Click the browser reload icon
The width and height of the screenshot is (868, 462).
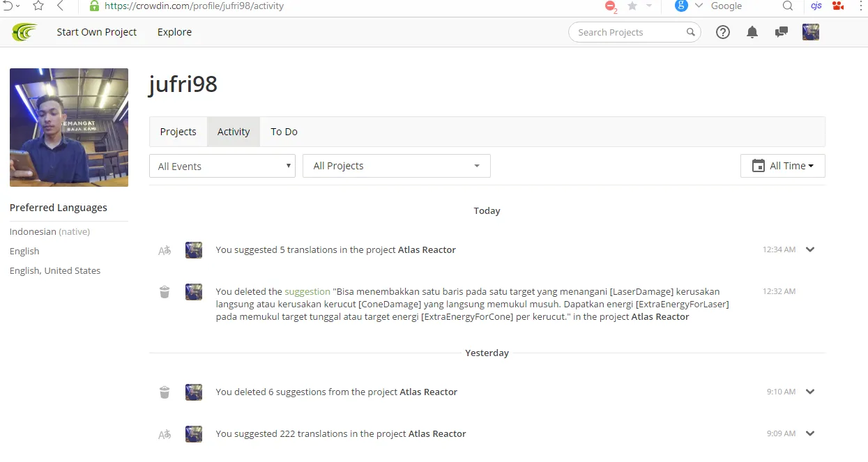(x=8, y=6)
